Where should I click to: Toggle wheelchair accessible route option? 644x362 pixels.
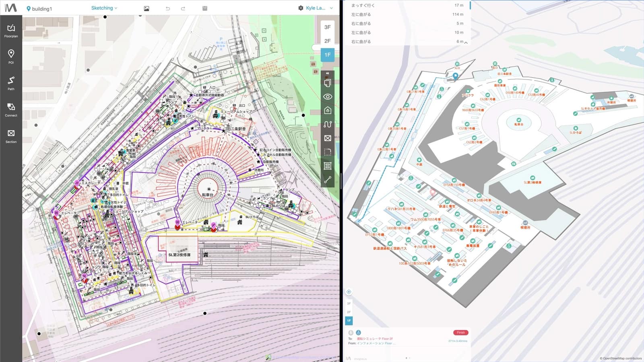[358, 333]
